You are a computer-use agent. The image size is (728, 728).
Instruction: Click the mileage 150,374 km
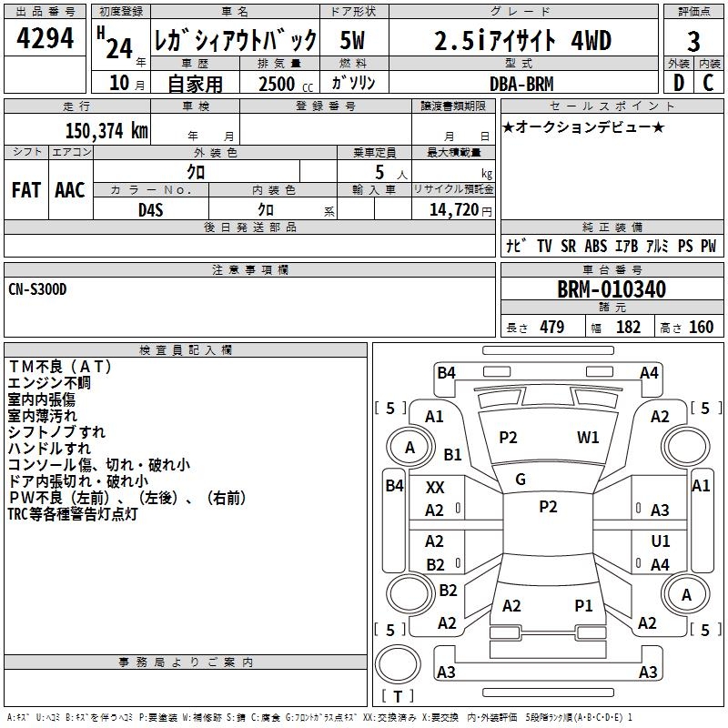(x=106, y=131)
